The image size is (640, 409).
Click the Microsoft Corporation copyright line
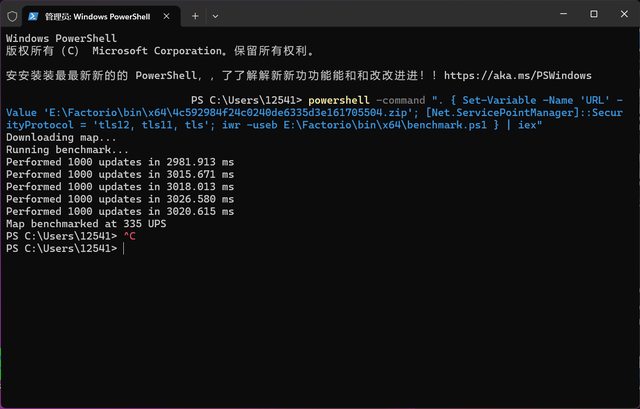160,50
